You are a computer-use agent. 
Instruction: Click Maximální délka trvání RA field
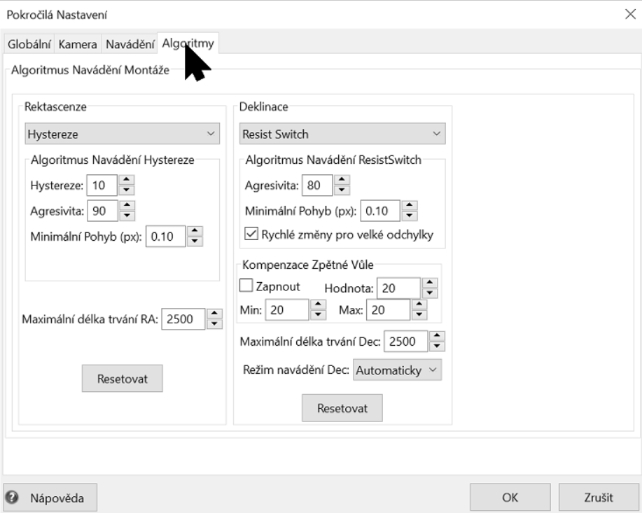tap(183, 319)
